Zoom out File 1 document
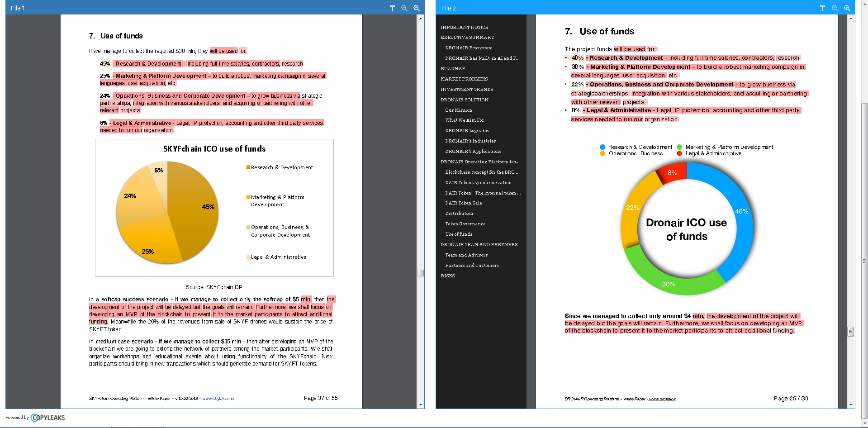The image size is (868, 428). 404,8
